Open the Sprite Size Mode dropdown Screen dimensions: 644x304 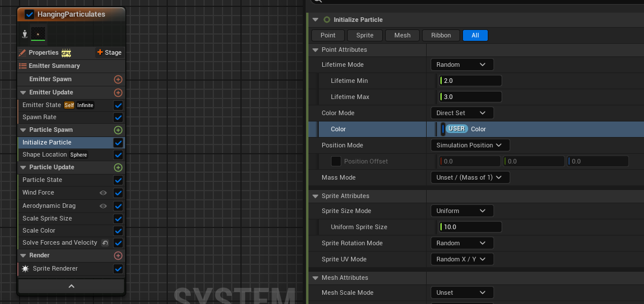click(x=462, y=211)
